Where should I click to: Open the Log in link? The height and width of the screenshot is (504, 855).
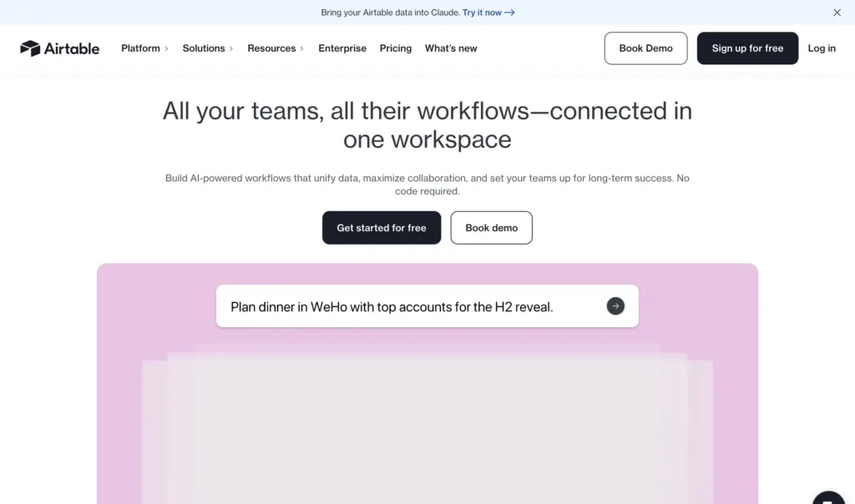pos(822,48)
